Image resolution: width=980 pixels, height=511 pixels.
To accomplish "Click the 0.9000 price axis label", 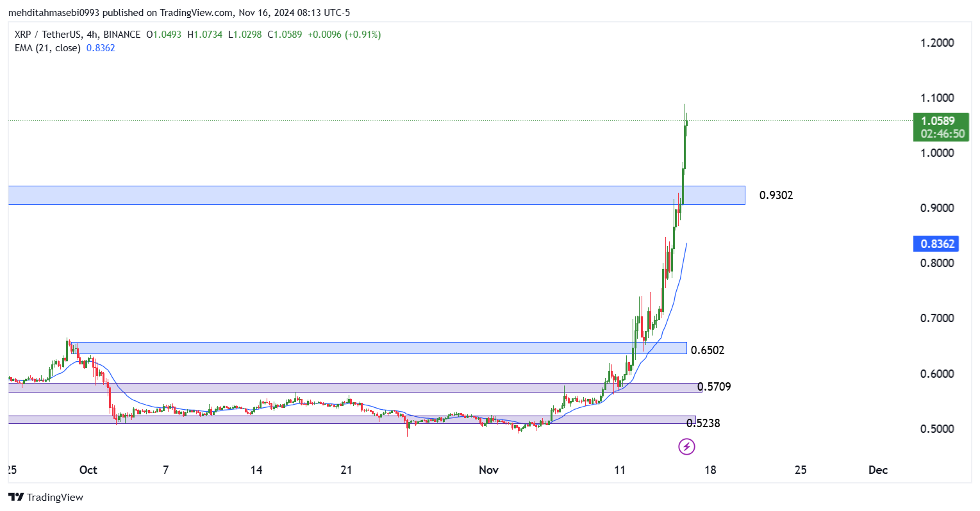I will pos(937,208).
